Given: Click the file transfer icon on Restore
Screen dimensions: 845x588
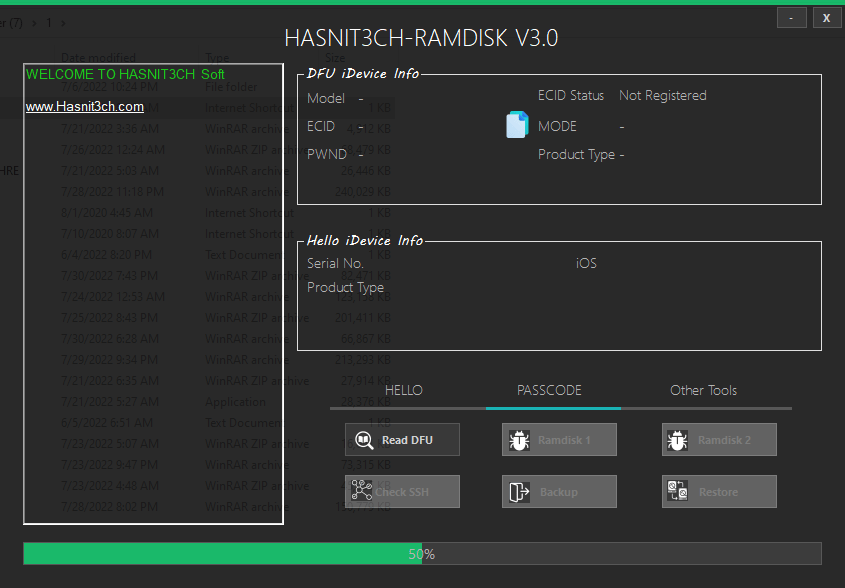Looking at the screenshot, I should pyautogui.click(x=678, y=491).
